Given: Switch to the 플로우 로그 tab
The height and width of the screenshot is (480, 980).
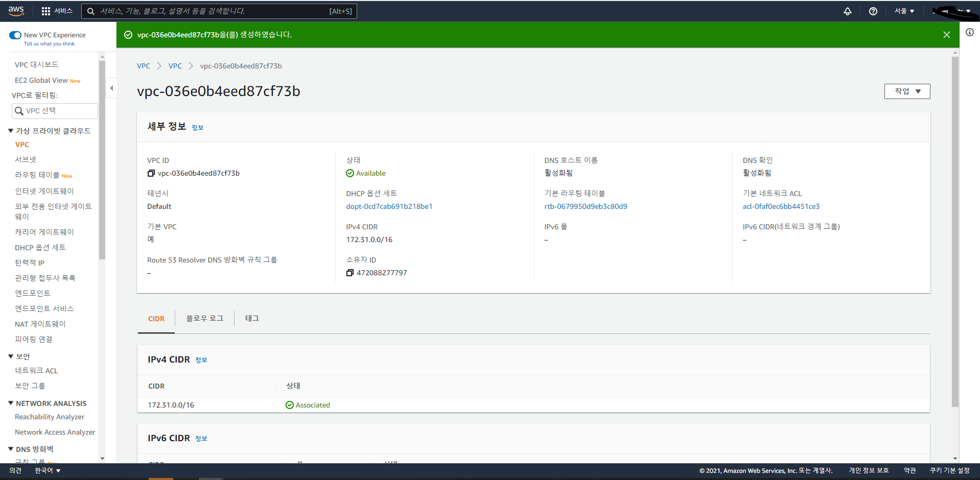Looking at the screenshot, I should (204, 318).
